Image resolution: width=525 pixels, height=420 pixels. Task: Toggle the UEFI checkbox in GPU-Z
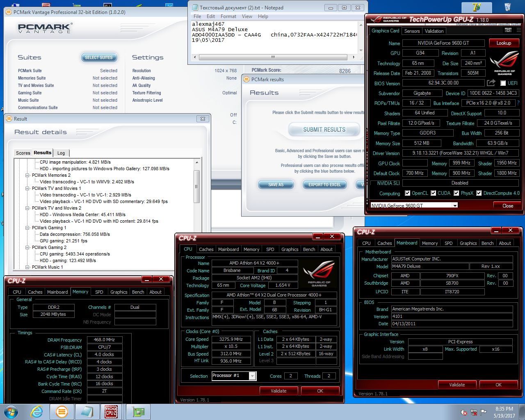pos(503,83)
